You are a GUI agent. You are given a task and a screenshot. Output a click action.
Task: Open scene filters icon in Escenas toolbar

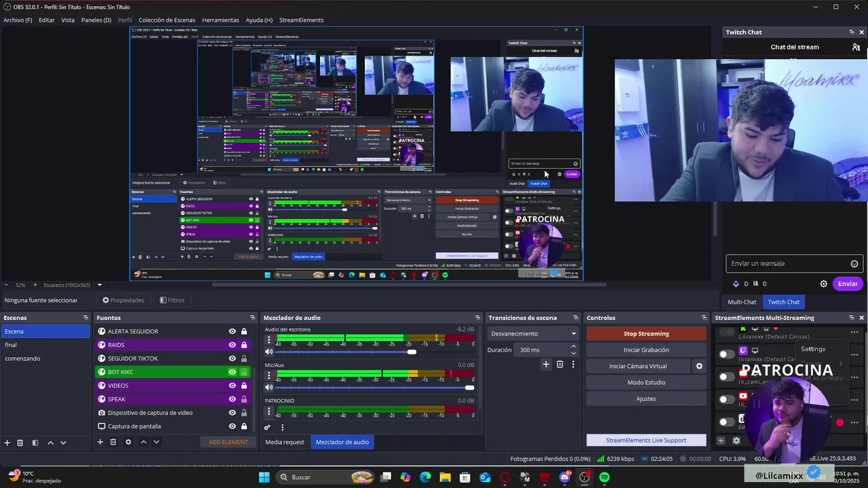34,443
